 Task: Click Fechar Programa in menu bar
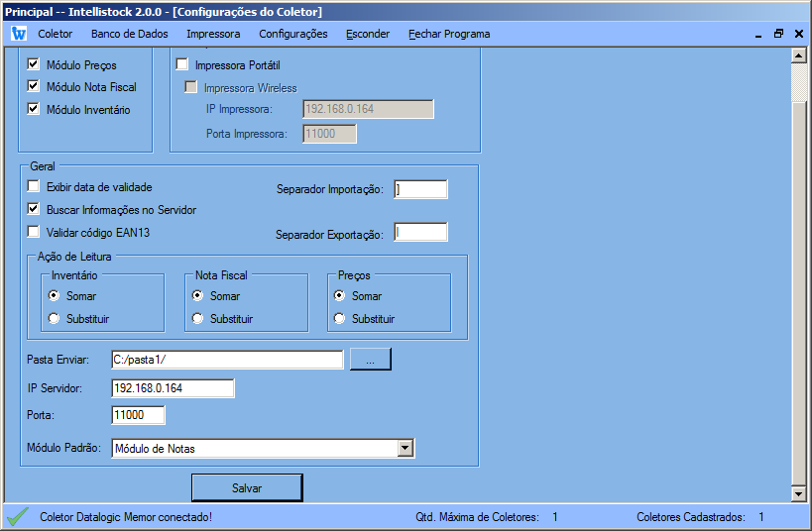(449, 34)
